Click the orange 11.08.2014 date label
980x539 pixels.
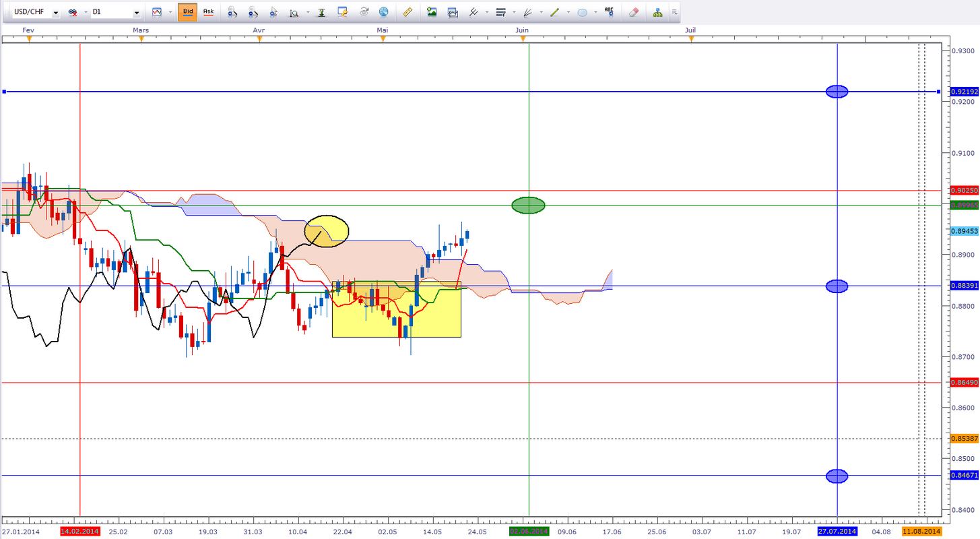point(921,532)
